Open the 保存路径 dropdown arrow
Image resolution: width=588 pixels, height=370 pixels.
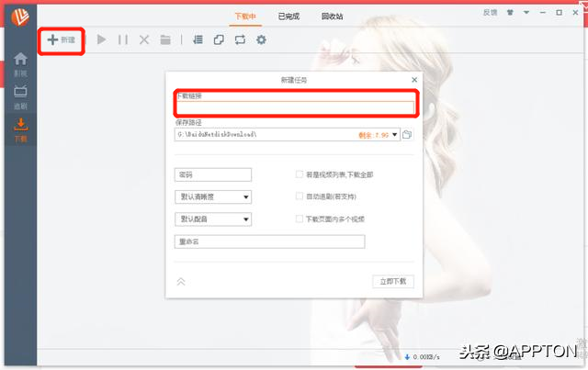[394, 135]
